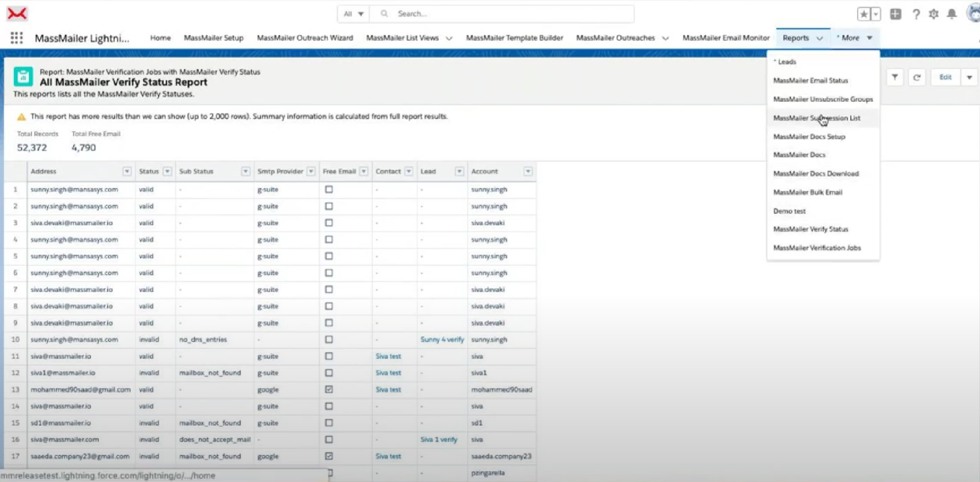Click the search magnifier icon

[384, 14]
